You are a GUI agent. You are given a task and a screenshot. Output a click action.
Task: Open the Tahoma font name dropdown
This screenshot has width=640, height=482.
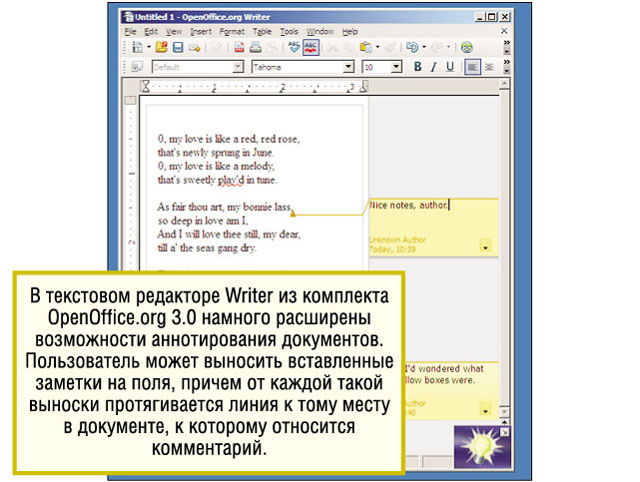[x=348, y=67]
